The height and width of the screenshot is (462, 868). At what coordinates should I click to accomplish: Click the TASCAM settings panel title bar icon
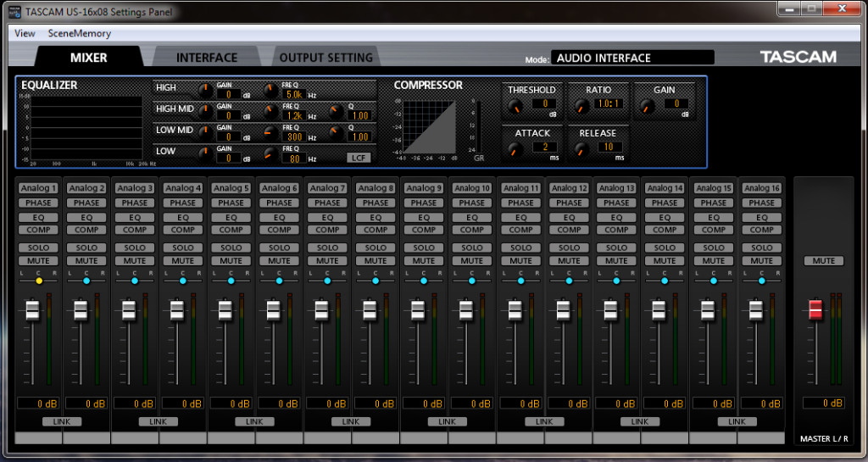tap(14, 12)
